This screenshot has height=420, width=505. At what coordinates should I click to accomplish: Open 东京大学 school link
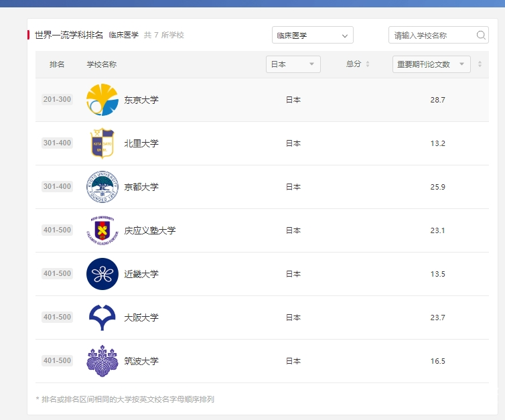pos(141,100)
